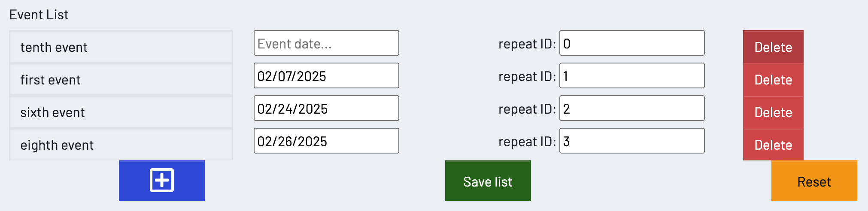Image resolution: width=868 pixels, height=211 pixels.
Task: Delete the tenth event row
Action: (773, 47)
